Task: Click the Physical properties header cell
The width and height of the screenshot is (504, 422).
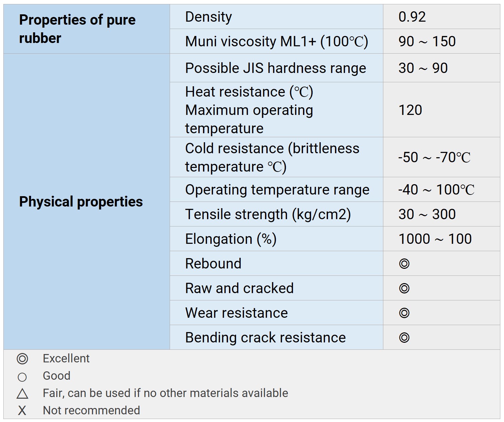Action: click(x=81, y=202)
